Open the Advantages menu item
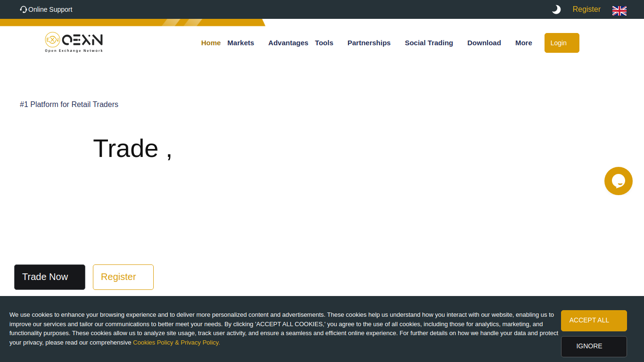The image size is (644, 362). click(288, 43)
